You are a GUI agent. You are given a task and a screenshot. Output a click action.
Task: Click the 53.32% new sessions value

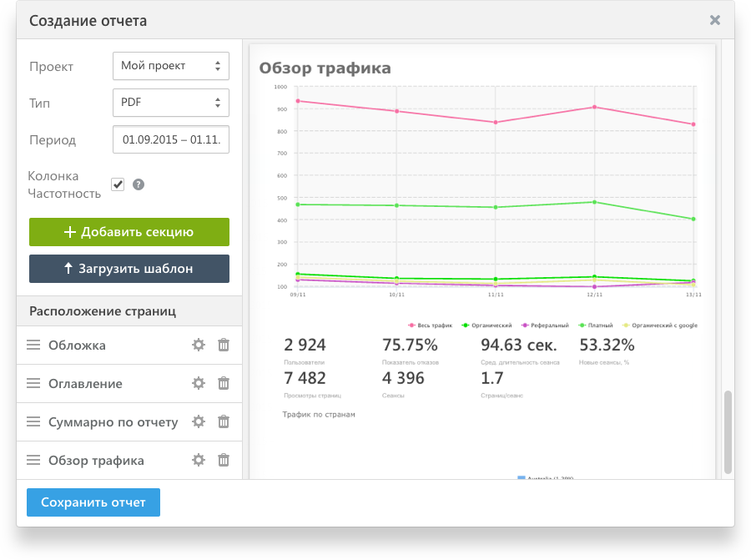[607, 345]
